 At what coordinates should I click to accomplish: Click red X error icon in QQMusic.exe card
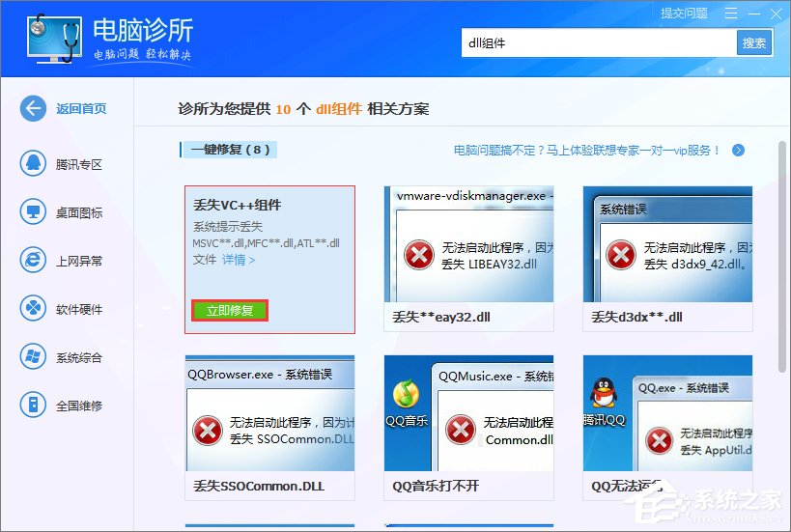(x=460, y=430)
